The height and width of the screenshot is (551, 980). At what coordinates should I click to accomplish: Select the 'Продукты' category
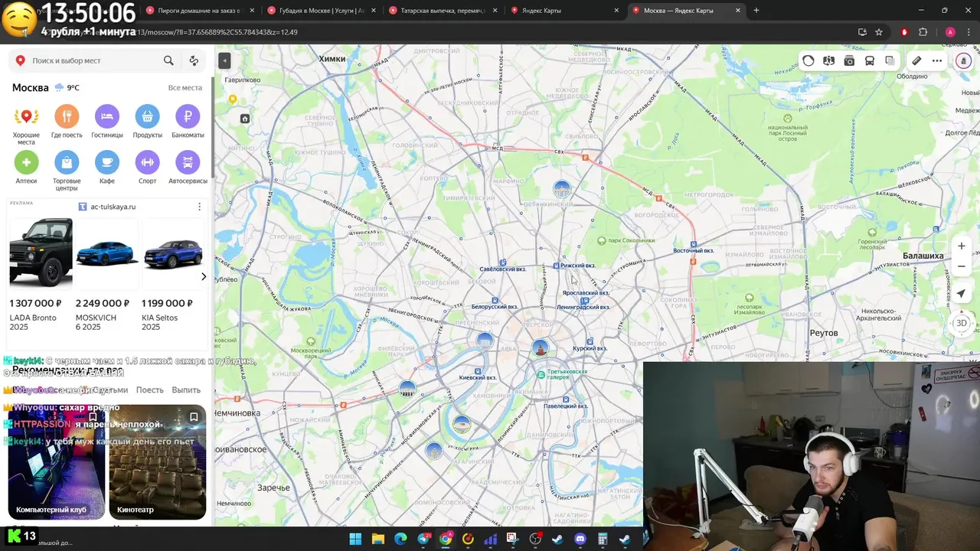tap(147, 122)
